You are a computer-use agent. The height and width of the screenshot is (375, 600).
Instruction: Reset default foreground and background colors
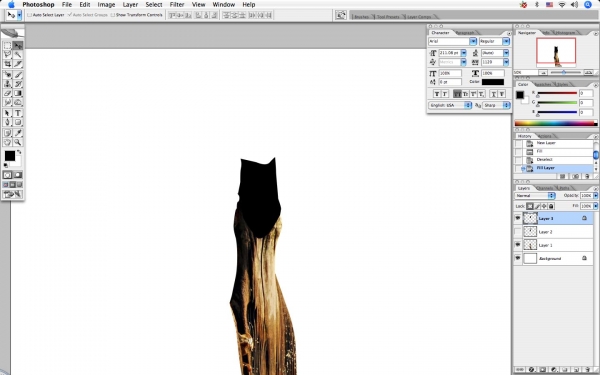click(5, 165)
